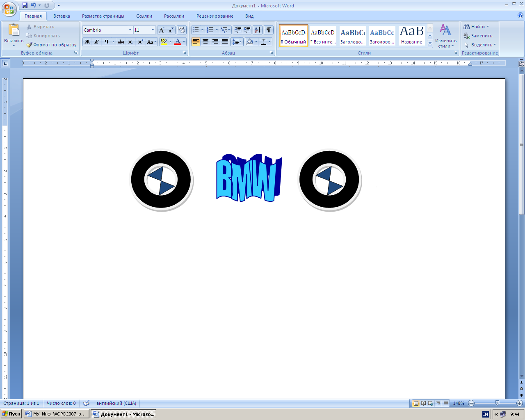Open borders dropdown

pyautogui.click(x=269, y=42)
